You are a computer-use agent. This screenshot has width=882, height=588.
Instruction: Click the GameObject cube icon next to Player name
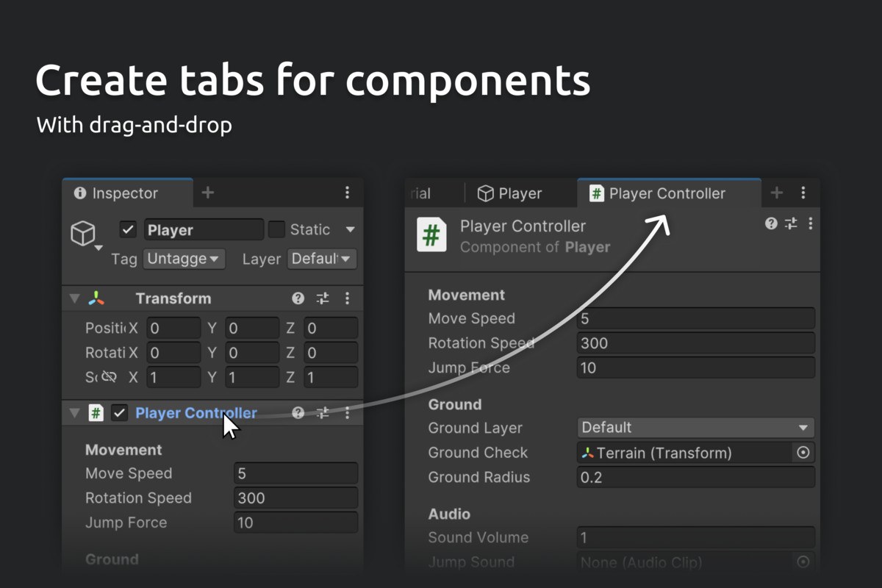point(83,233)
